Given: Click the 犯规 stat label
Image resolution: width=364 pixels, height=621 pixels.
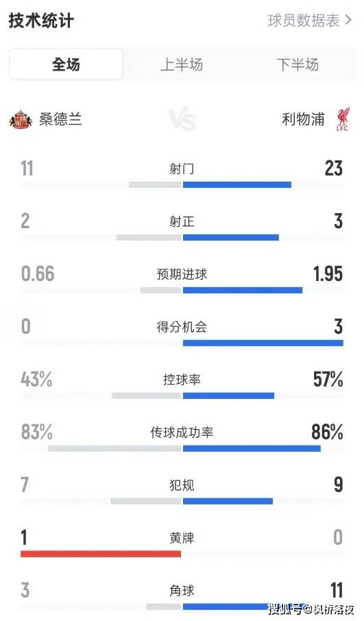Looking at the screenshot, I should tap(182, 485).
